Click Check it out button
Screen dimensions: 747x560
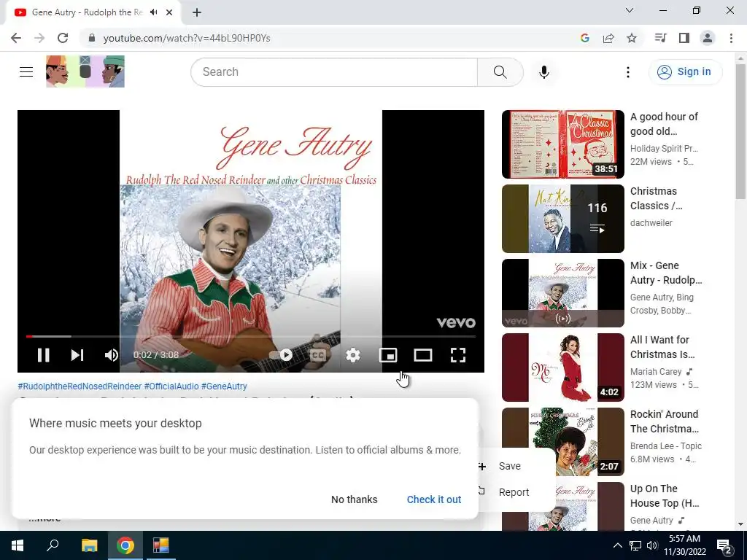434,499
